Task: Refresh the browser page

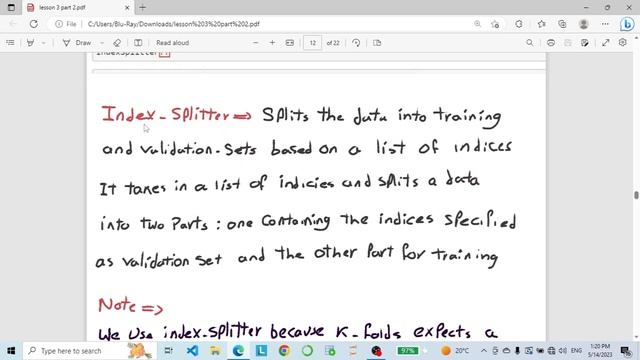Action: click(33, 24)
